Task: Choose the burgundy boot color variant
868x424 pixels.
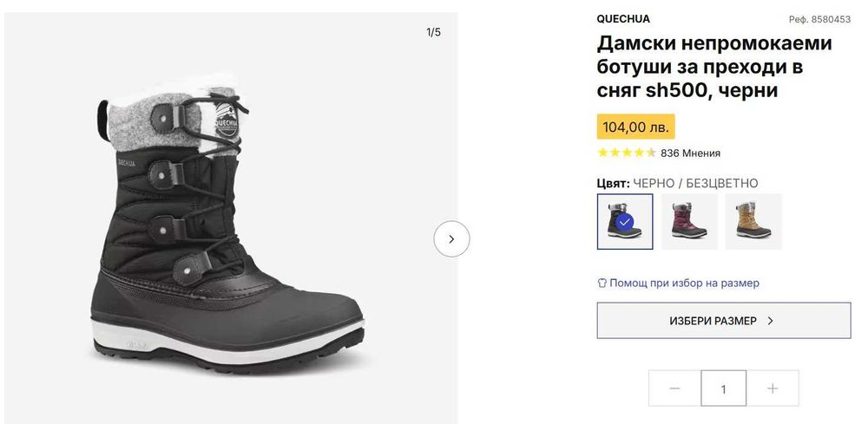Action: 689,221
